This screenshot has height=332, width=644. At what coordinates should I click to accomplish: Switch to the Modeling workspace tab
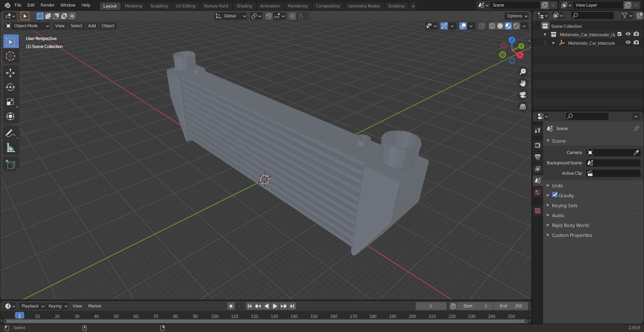pyautogui.click(x=133, y=6)
